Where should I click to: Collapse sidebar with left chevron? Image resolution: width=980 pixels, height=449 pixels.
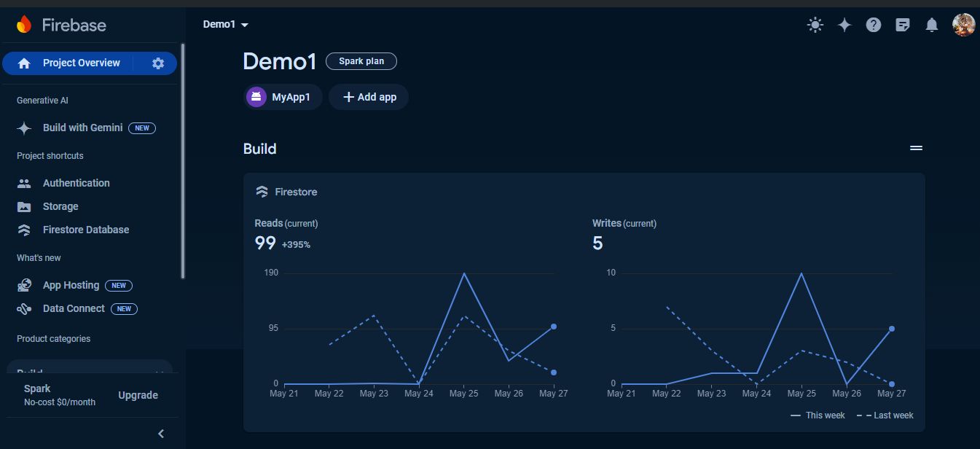(161, 434)
